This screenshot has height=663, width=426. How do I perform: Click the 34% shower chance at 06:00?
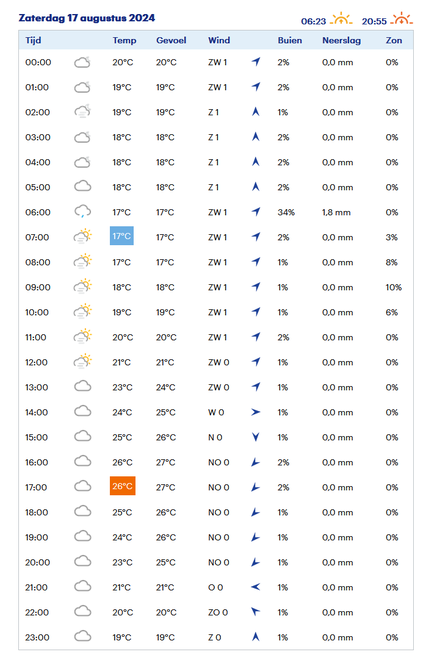286,212
